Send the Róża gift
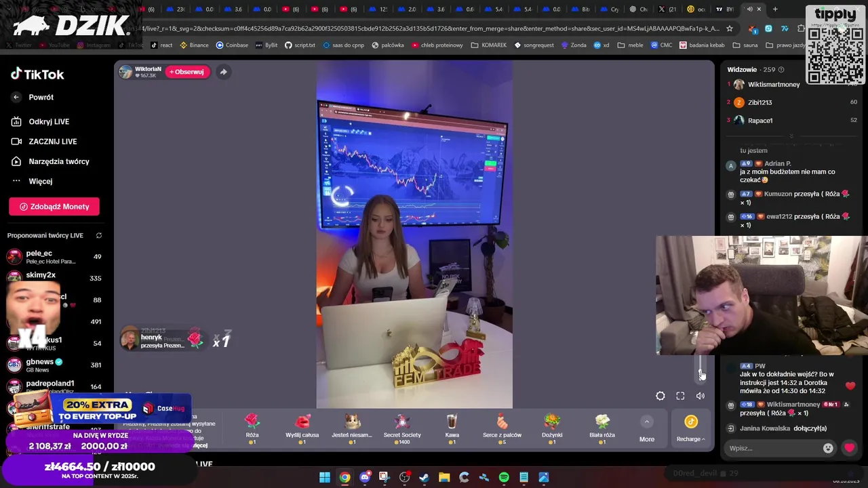Screen dimensions: 868x488 point(252,429)
